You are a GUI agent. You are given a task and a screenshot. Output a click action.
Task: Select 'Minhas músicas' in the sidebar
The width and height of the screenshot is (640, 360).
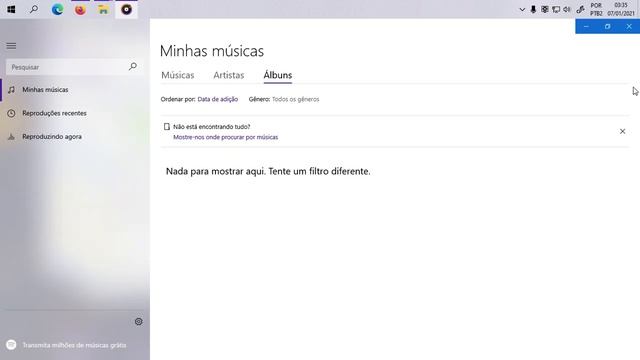pyautogui.click(x=75, y=90)
